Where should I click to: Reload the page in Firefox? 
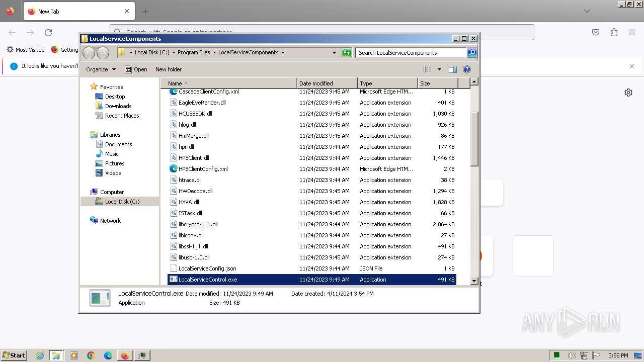[48, 32]
